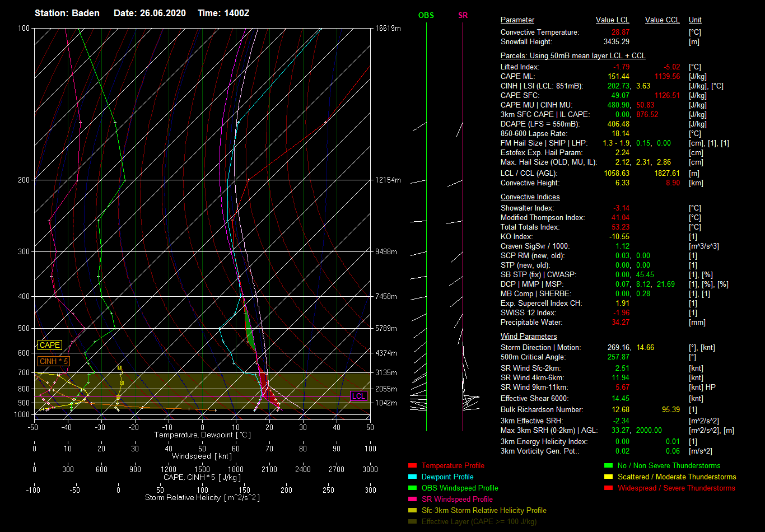Click the green OBS Windspeed Profile swatch
Image resolution: width=765 pixels, height=532 pixels.
[412, 488]
